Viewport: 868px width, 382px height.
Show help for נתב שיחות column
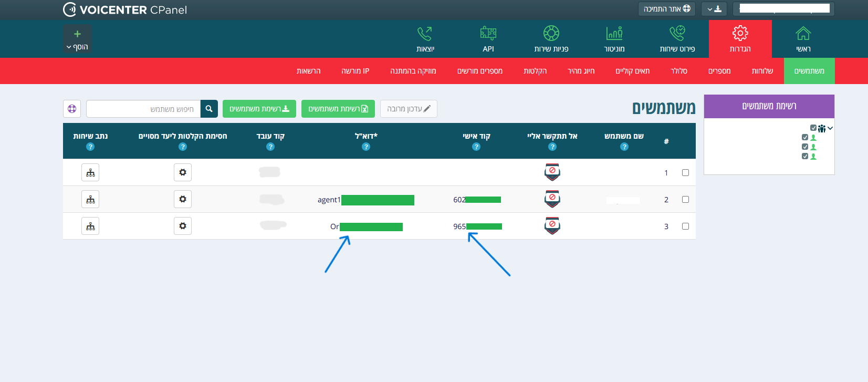90,147
